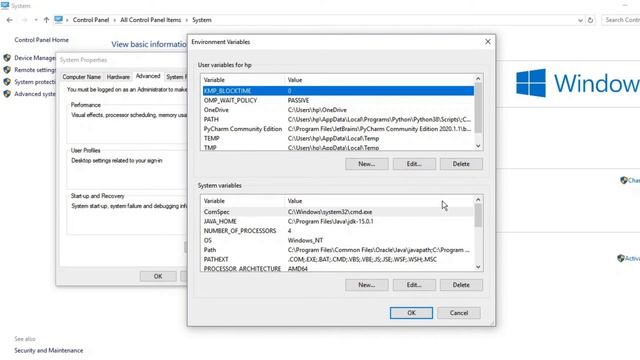
Task: Click the Search Control Panel field
Action: (x=621, y=20)
